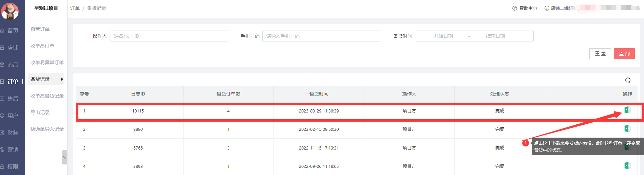Open 售后 after-sales in sidebar
The image size is (644, 175).
click(13, 99)
